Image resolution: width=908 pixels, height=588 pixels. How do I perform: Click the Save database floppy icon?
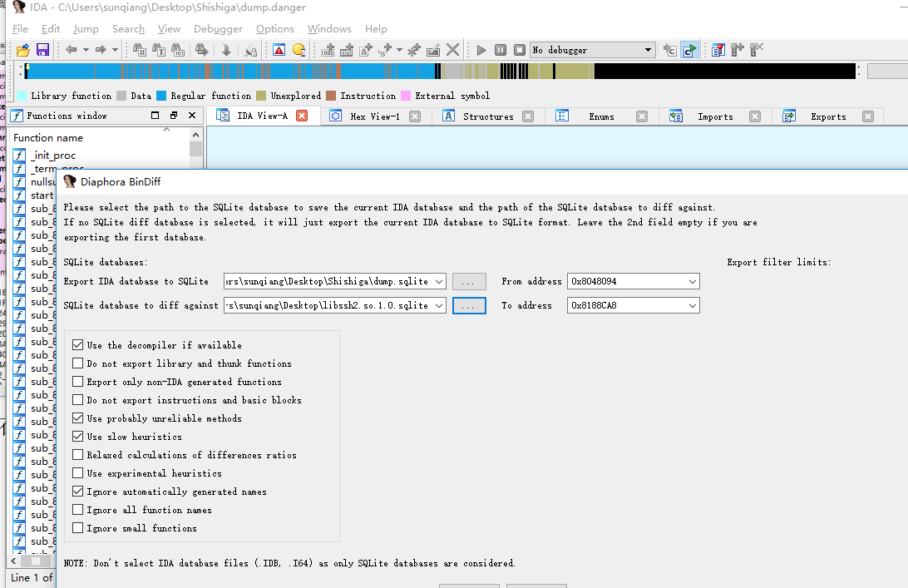pyautogui.click(x=43, y=51)
